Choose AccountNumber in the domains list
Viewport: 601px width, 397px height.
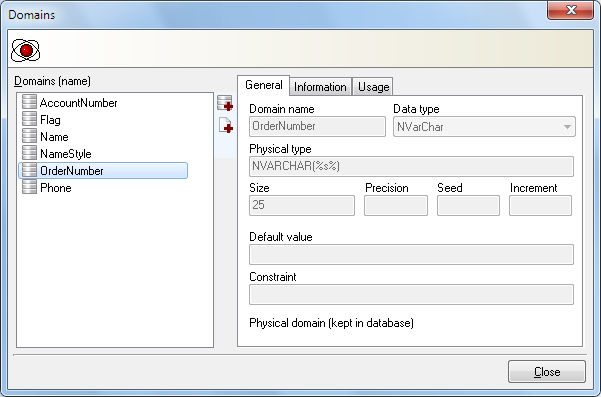(79, 103)
